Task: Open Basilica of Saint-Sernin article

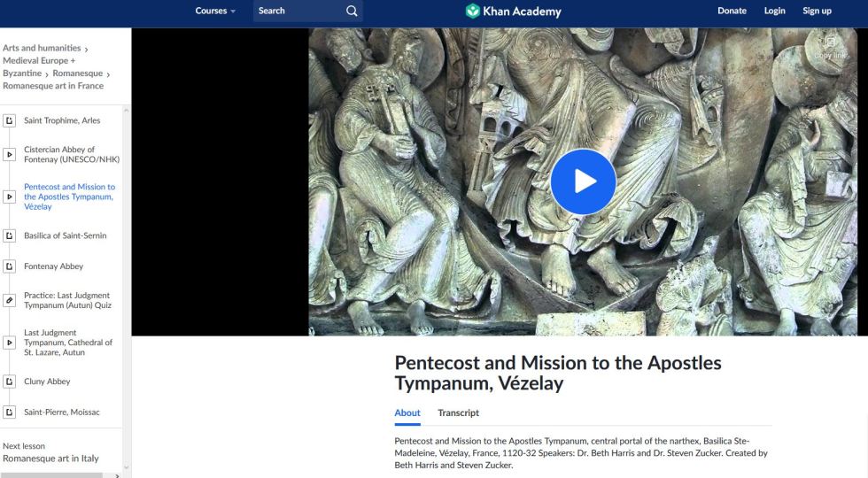Action: coord(66,235)
